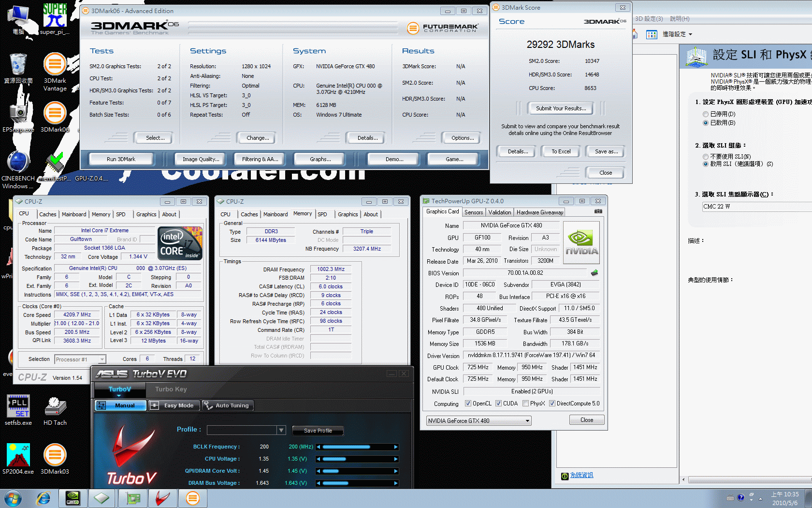Click horizontal scrollbar in NVIDIA panel
This screenshot has width=812, height=508.
[750, 480]
